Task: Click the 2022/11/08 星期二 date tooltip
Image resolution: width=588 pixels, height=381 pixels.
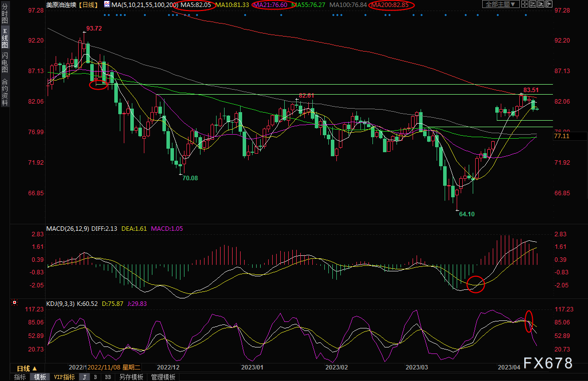Action: pos(114,367)
